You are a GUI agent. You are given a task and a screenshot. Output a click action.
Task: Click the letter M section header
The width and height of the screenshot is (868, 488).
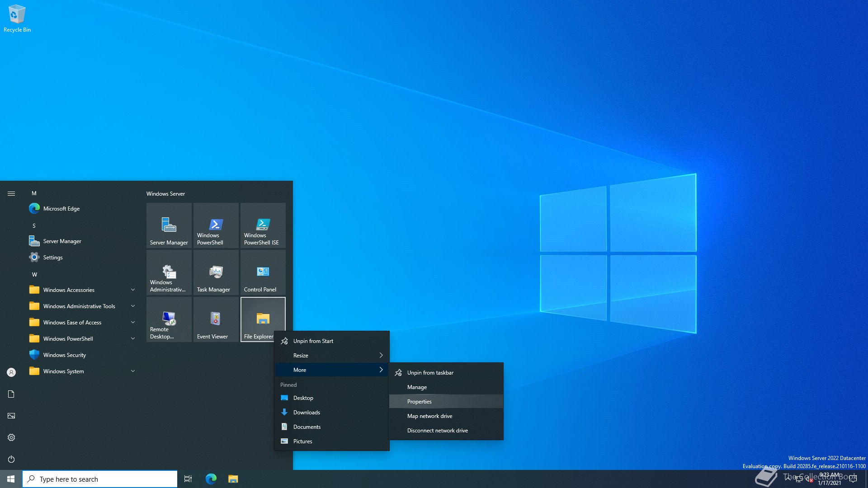34,193
